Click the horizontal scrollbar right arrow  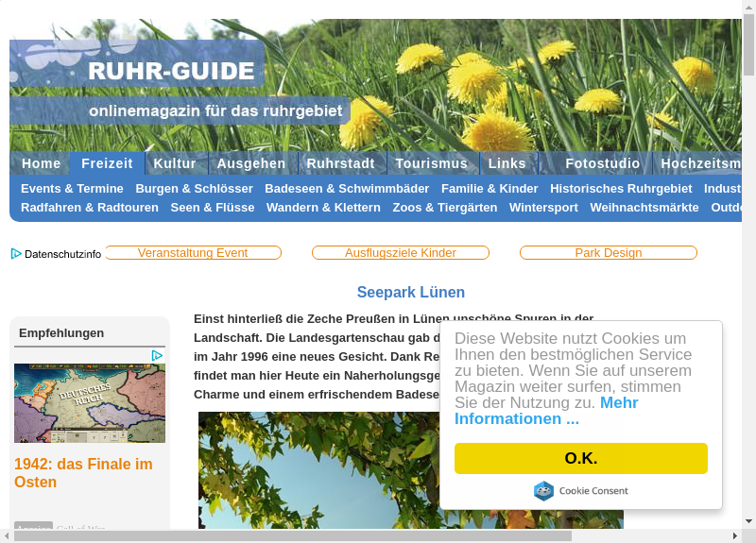tap(735, 535)
